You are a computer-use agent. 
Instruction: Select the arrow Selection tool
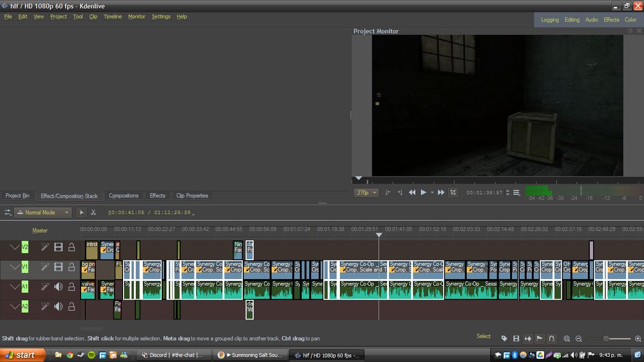pos(81,213)
